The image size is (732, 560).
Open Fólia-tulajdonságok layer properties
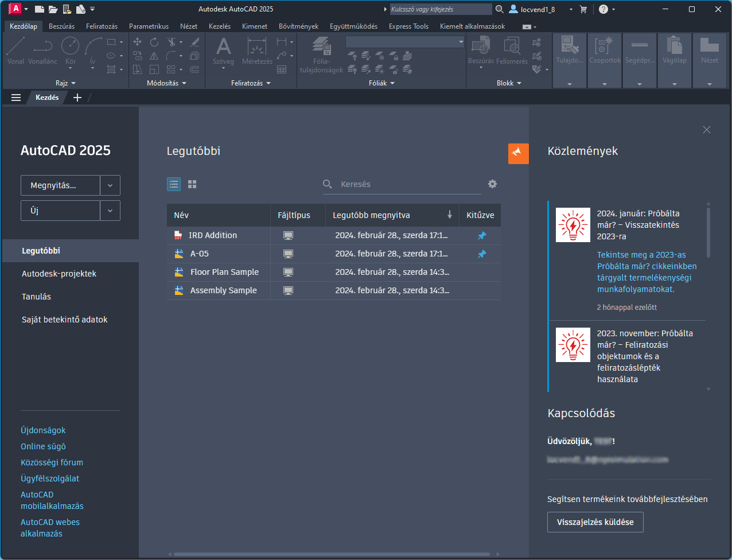tap(321, 55)
